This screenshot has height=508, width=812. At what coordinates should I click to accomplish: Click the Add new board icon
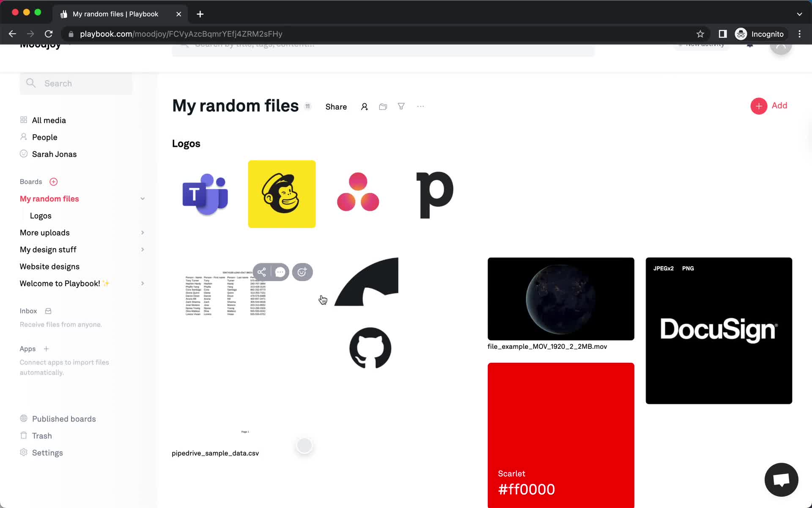(53, 182)
